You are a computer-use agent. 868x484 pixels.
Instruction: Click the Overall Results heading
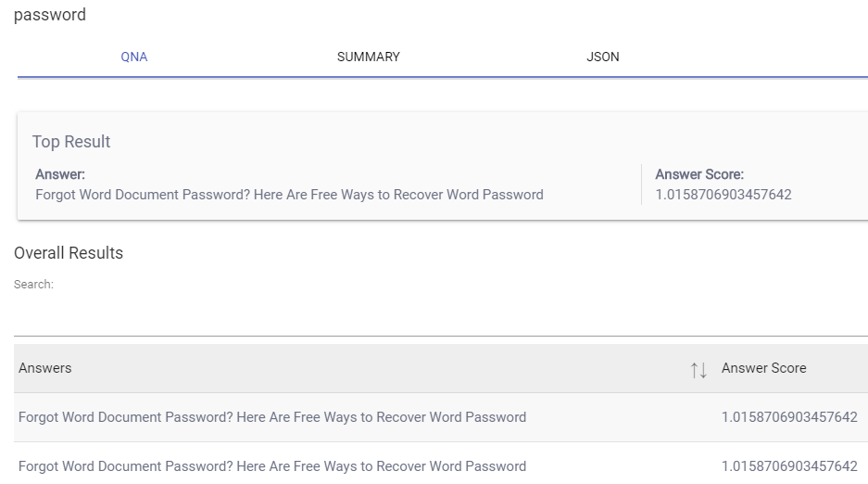tap(69, 253)
